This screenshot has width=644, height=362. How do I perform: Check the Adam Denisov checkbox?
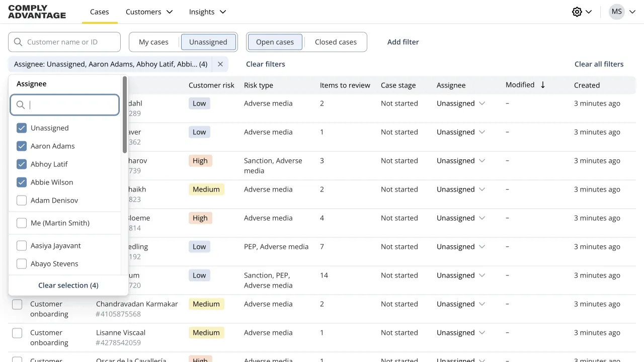pos(22,200)
